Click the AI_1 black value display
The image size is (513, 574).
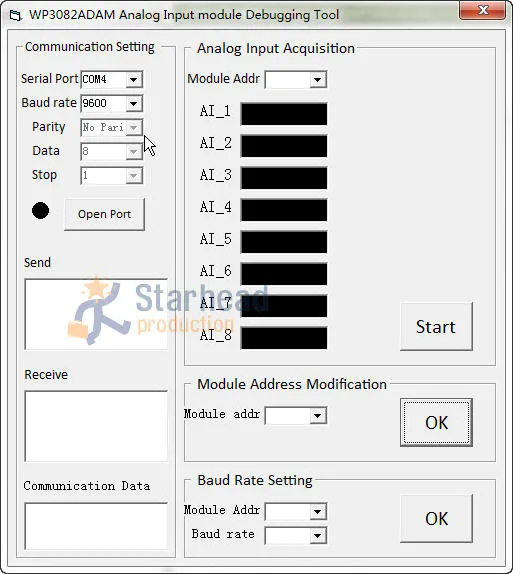284,114
